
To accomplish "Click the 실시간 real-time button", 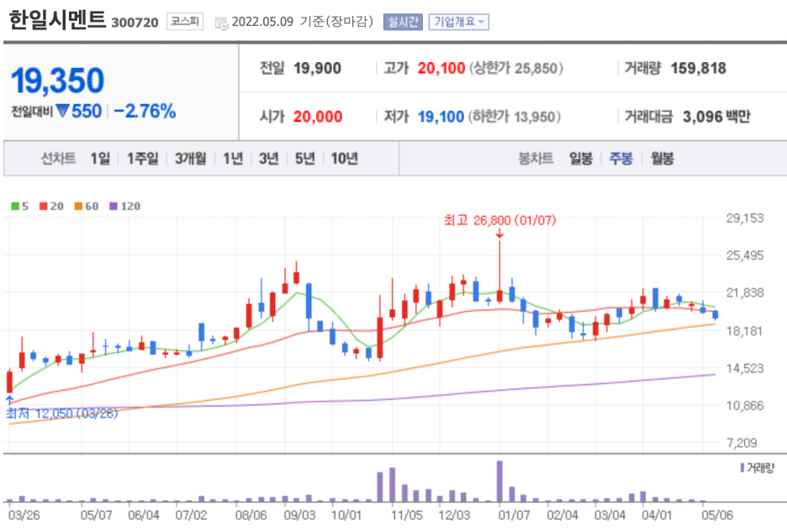I will [403, 22].
